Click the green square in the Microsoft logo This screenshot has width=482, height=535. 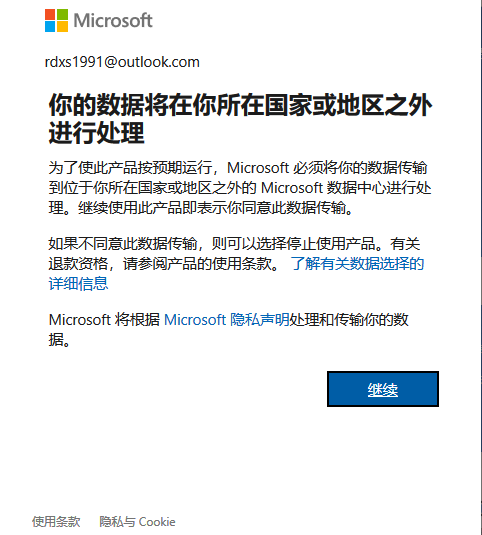(62, 14)
